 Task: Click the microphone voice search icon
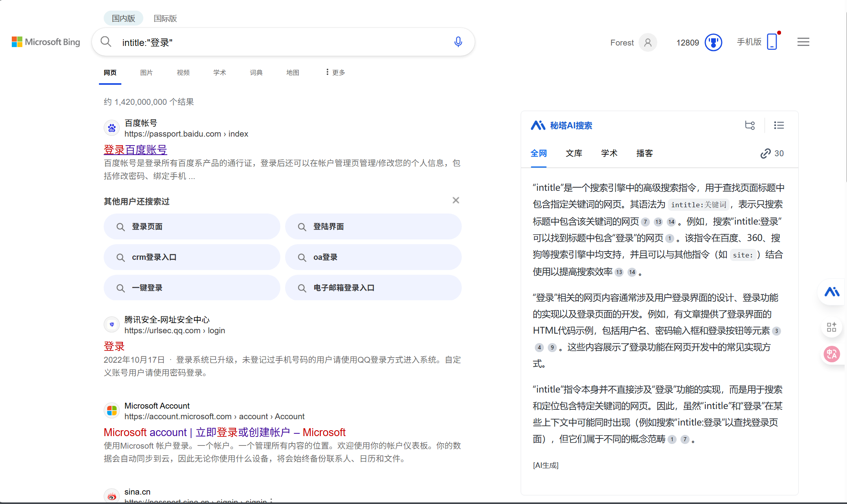coord(458,42)
